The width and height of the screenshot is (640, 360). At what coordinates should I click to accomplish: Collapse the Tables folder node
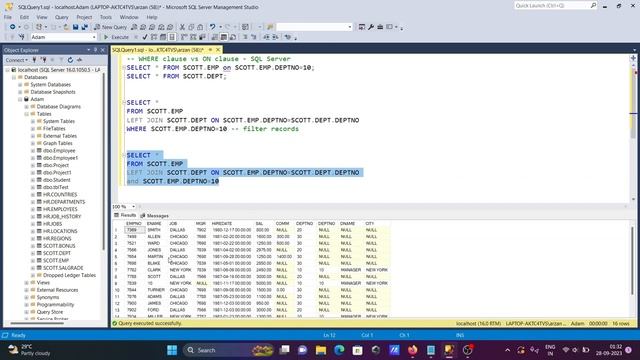pos(27,114)
